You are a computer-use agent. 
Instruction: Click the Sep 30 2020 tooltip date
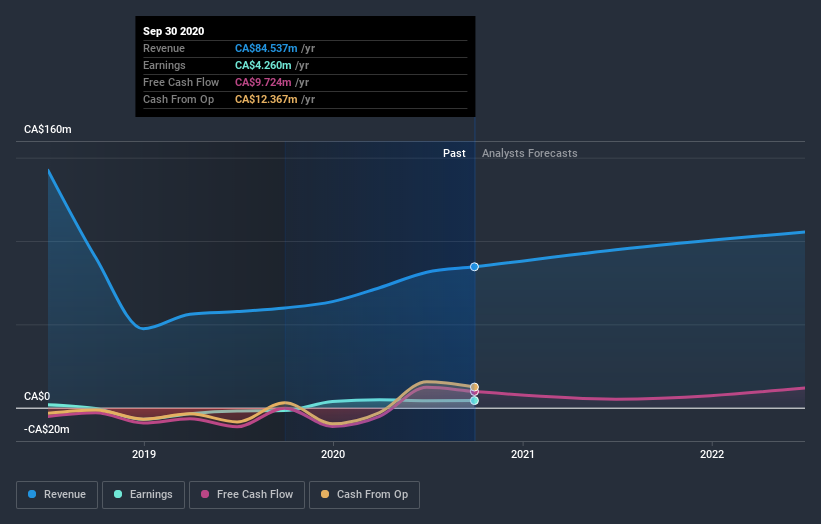173,31
